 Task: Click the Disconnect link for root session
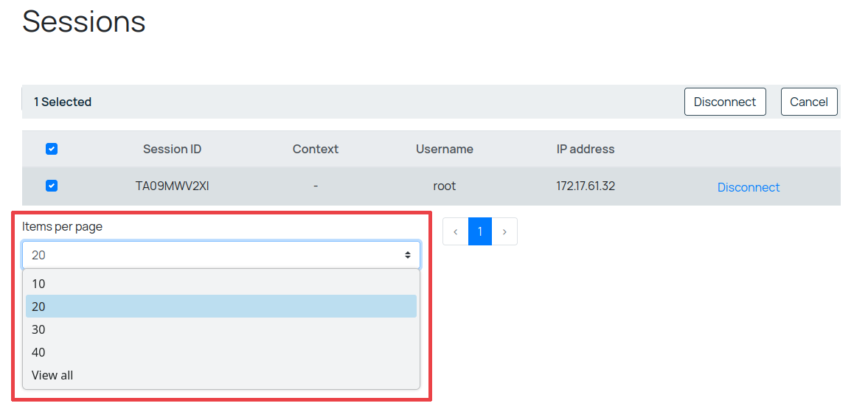point(748,187)
